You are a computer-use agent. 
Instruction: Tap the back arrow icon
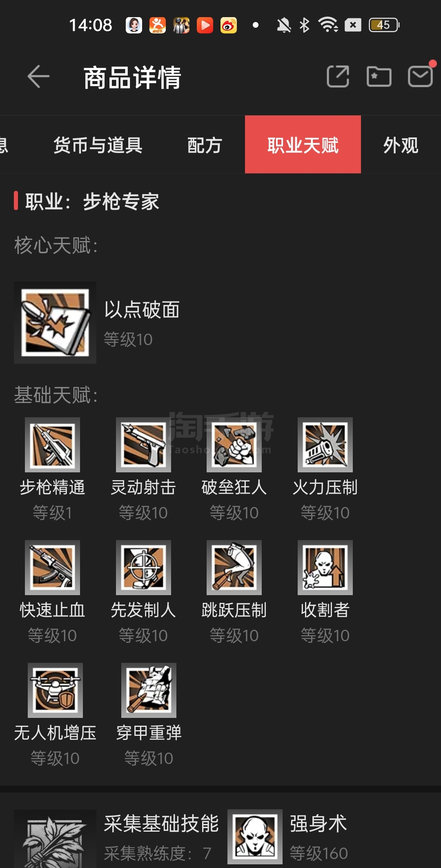click(38, 76)
